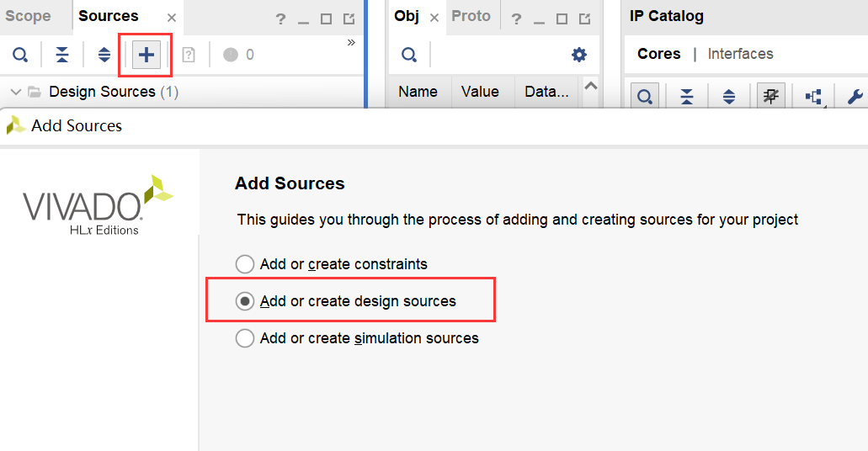Switch to Interfaces view in IP Catalog
This screenshot has height=451, width=868.
click(x=741, y=54)
